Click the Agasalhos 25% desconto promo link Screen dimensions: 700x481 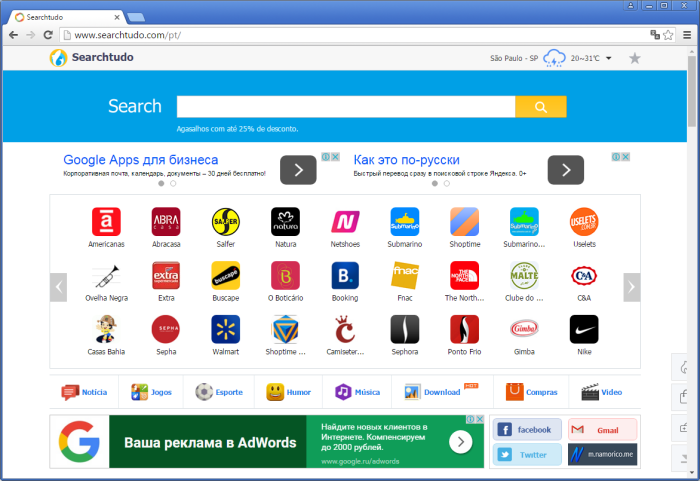(237, 129)
